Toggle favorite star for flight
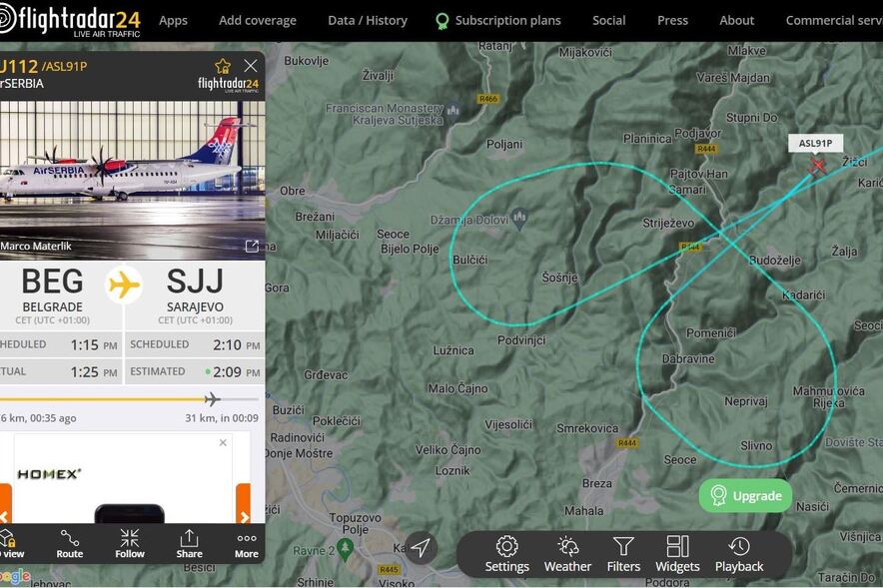The width and height of the screenshot is (883, 588). click(x=223, y=66)
